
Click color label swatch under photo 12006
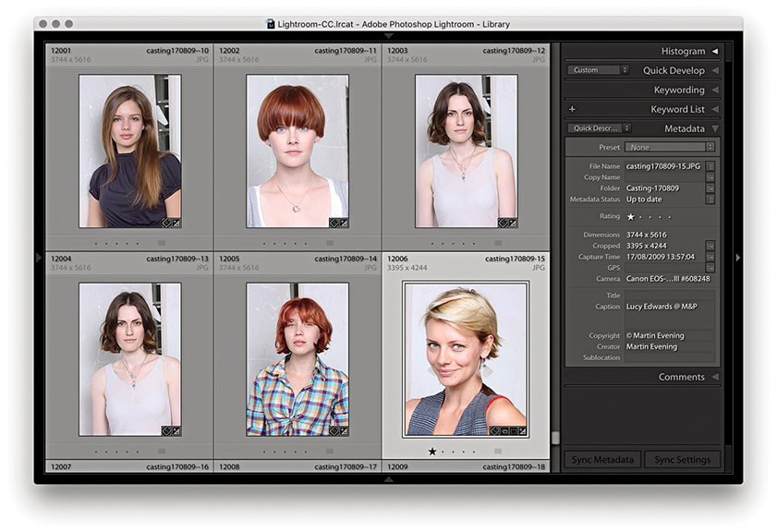[498, 452]
